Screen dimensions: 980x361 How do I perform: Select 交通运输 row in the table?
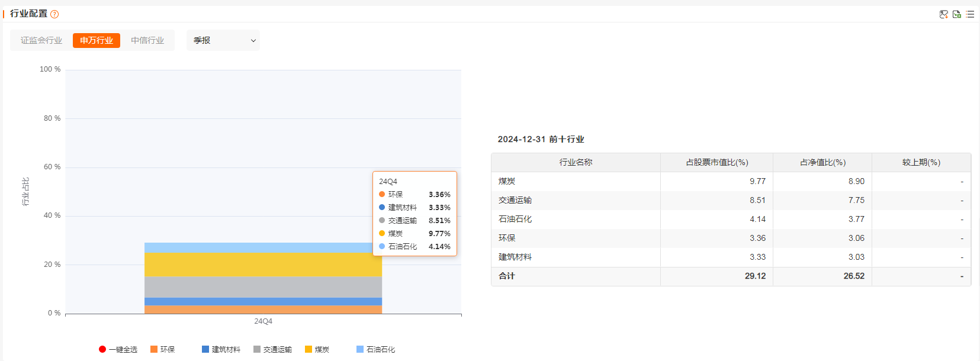(x=731, y=200)
